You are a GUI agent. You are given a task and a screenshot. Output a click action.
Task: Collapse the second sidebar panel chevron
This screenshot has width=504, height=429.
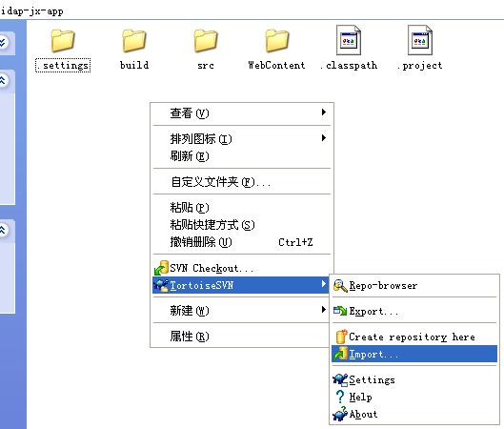(x=3, y=80)
